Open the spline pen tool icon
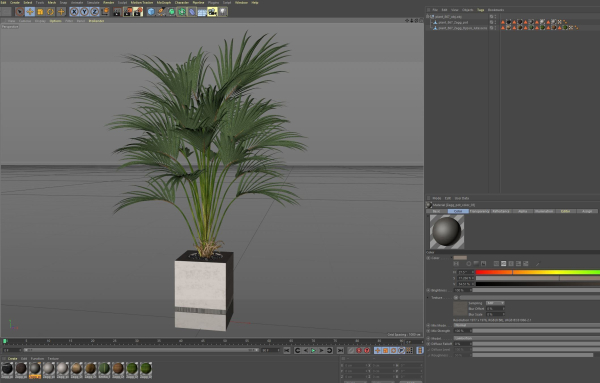Image resolution: width=600 pixels, height=383 pixels. (x=161, y=12)
